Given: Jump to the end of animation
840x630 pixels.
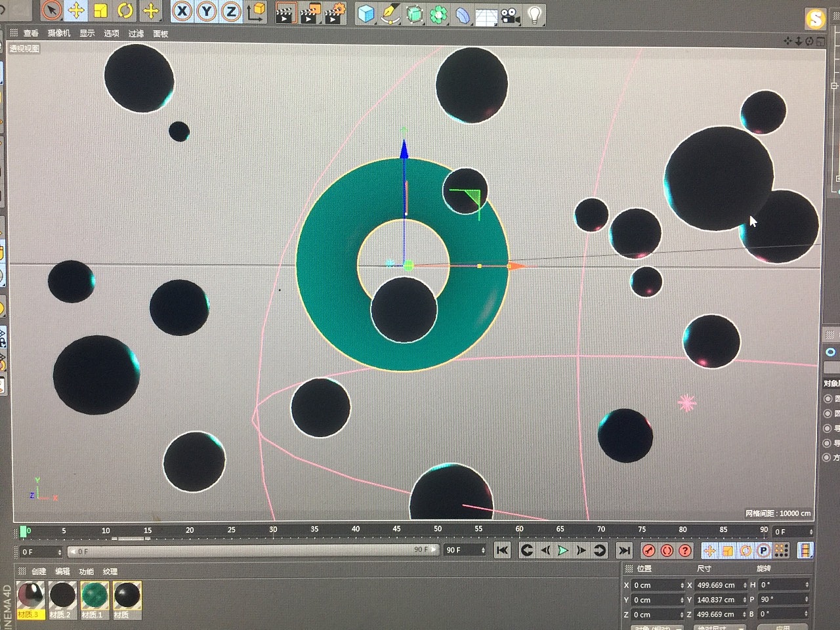Looking at the screenshot, I should (x=624, y=550).
